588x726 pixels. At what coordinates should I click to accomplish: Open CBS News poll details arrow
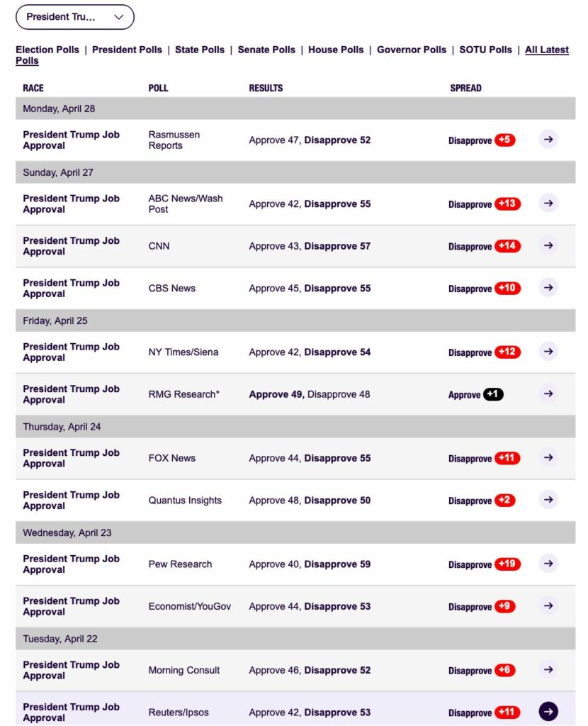click(548, 288)
